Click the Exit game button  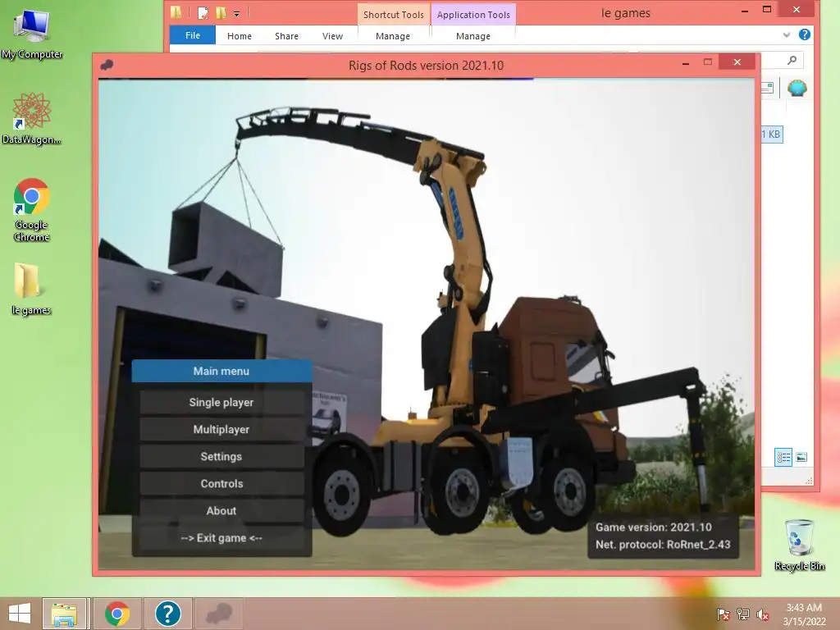[221, 538]
